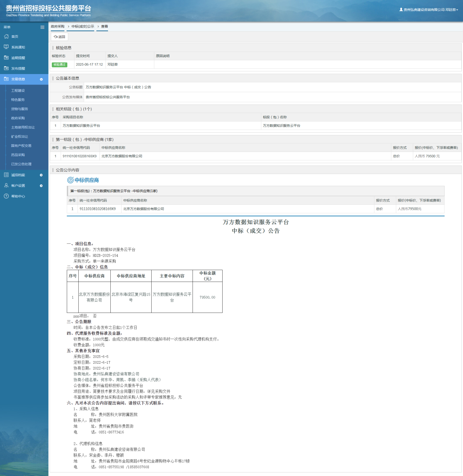Viewport: 463px width, 476px height.
Task: Open the user account dropdown at top right
Action: click(x=429, y=10)
